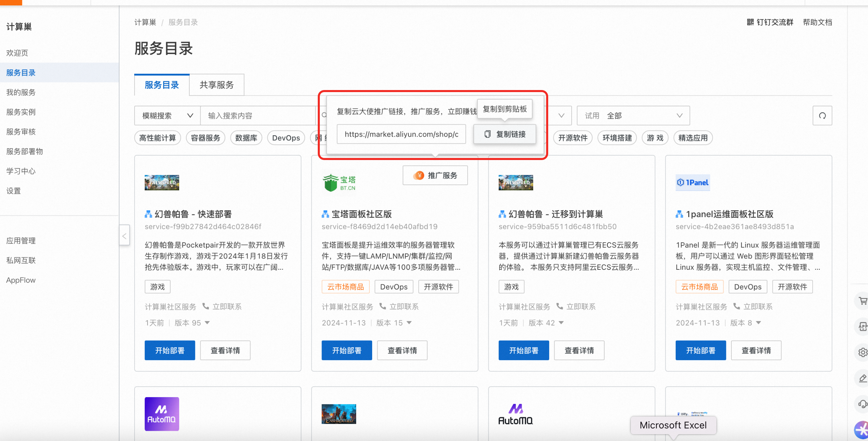Click the 输入搜索内容 search field

258,116
